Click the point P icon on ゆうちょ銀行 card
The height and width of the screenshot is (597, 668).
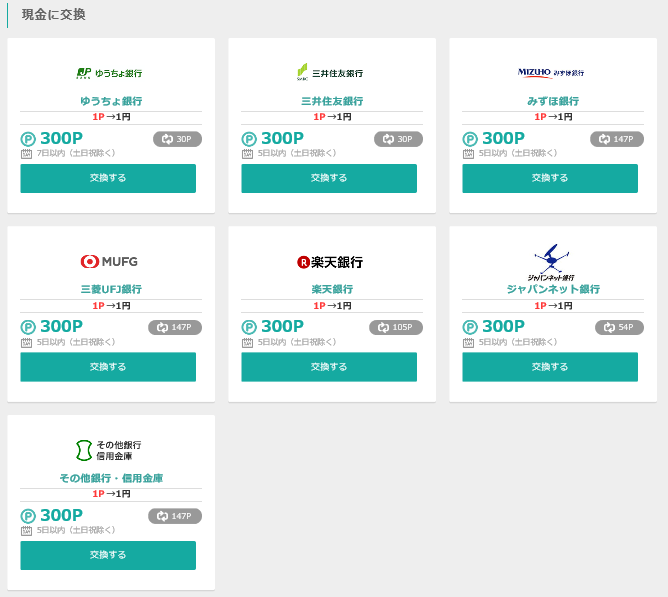[x=28, y=139]
